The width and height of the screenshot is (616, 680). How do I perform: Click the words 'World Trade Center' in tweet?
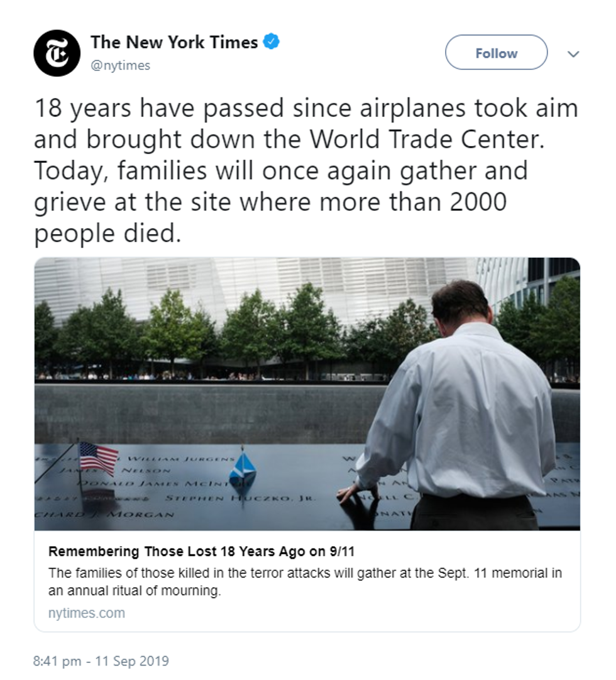point(427,139)
